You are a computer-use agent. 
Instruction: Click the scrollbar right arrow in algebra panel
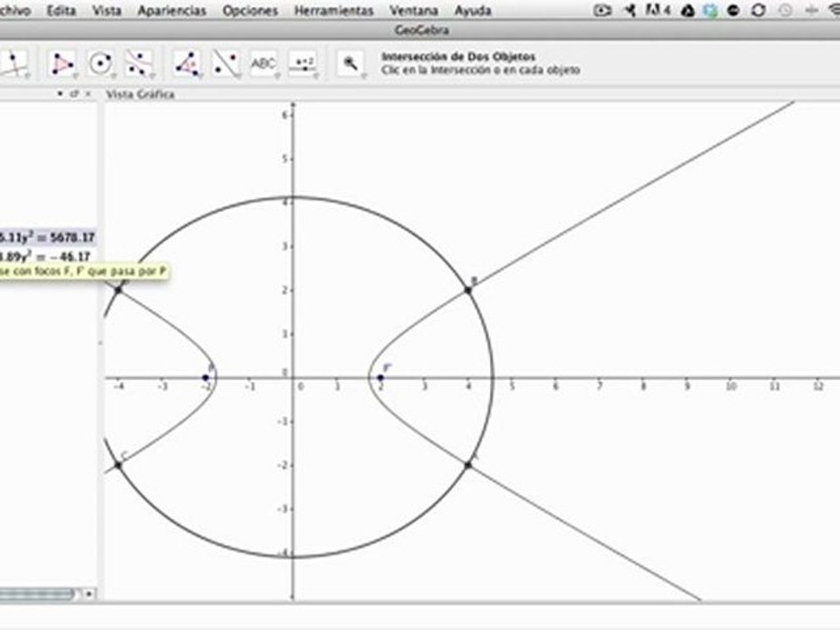89,593
